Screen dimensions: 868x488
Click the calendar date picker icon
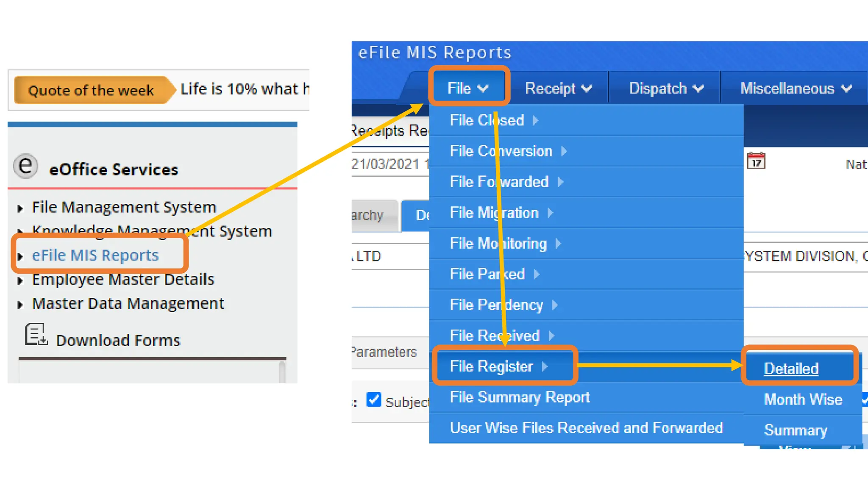pos(756,161)
